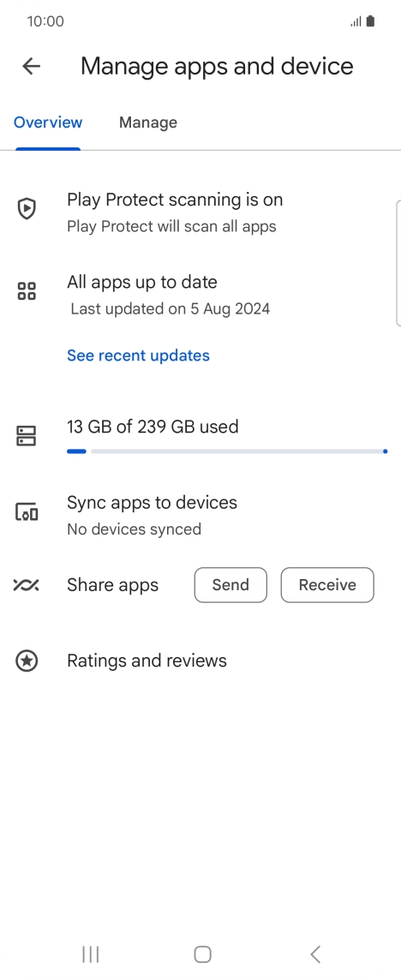The image size is (401, 980).
Task: Open Play Protect scanning is on
Action: coord(175,212)
